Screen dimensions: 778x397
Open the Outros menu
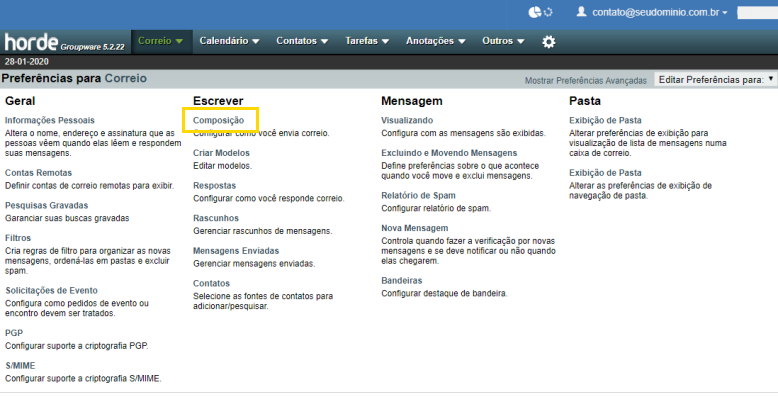[503, 41]
